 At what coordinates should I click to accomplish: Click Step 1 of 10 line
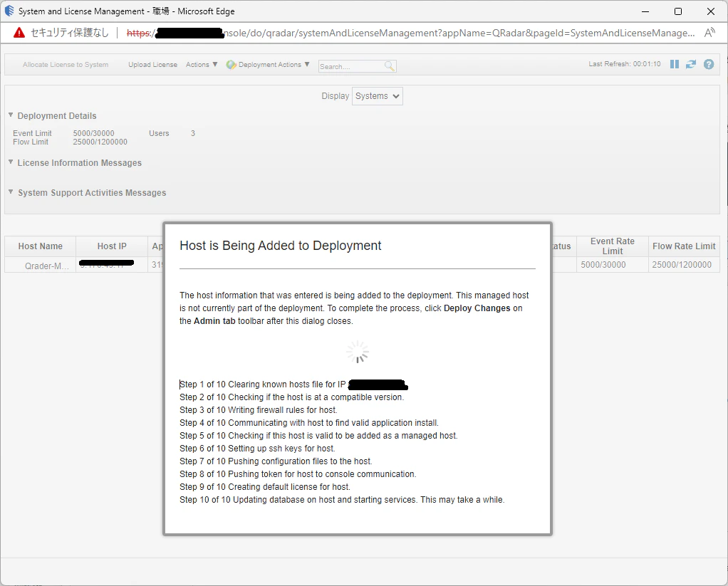(293, 384)
